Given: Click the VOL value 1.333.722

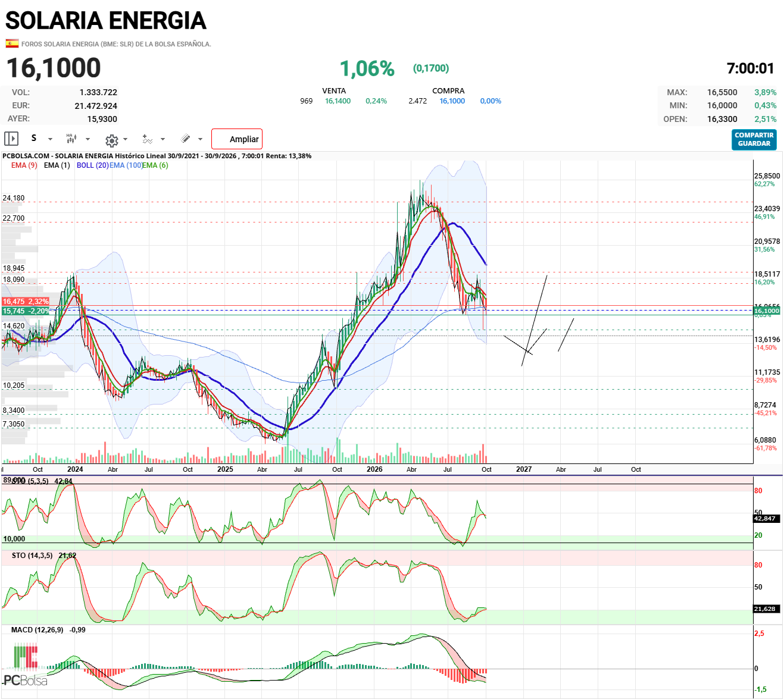Looking at the screenshot, I should [x=98, y=92].
